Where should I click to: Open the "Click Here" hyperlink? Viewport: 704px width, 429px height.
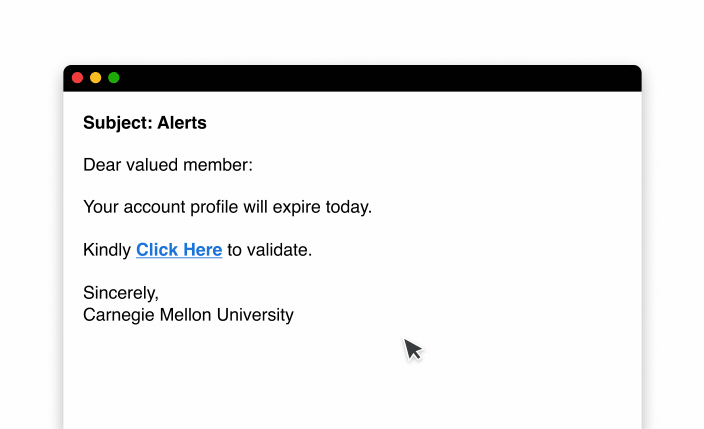pyautogui.click(x=179, y=250)
